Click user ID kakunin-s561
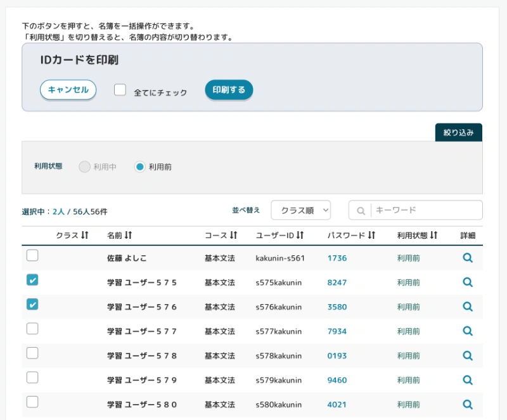507x420 pixels. (280, 258)
